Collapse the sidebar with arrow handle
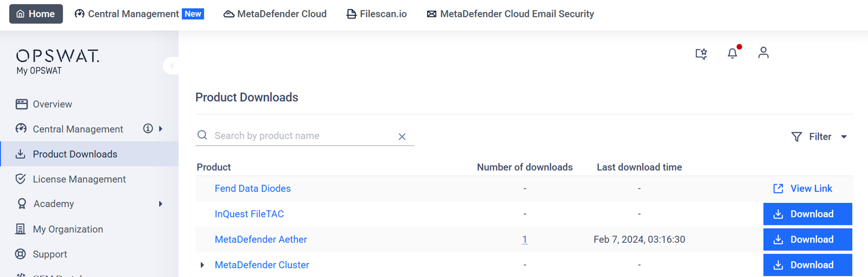 pyautogui.click(x=171, y=66)
